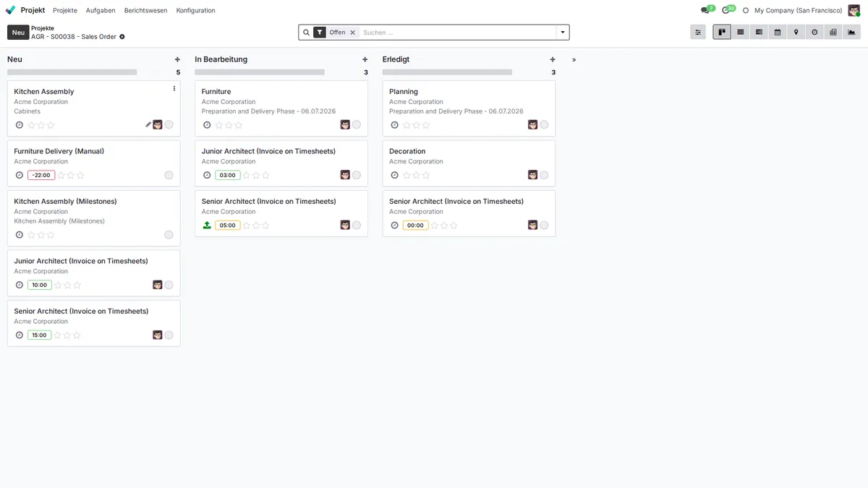Switch to the activity view
This screenshot has width=868, height=488.
814,33
